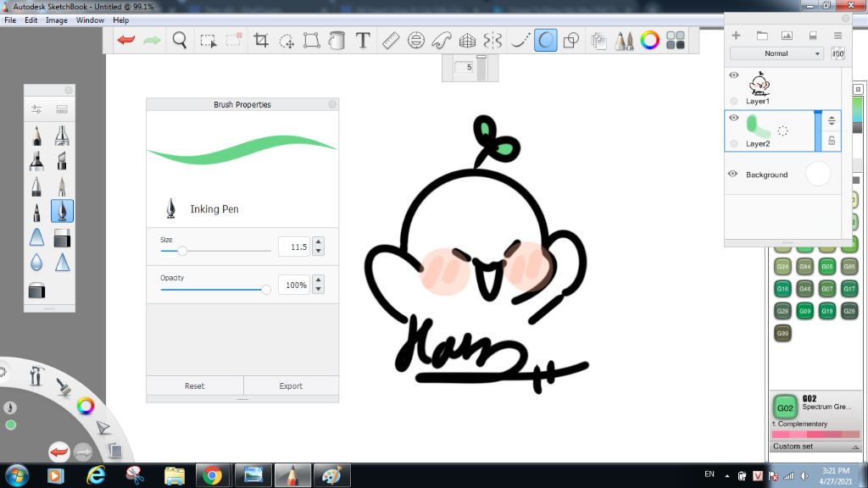Open Brush Properties sliders icon in palette

[36, 109]
